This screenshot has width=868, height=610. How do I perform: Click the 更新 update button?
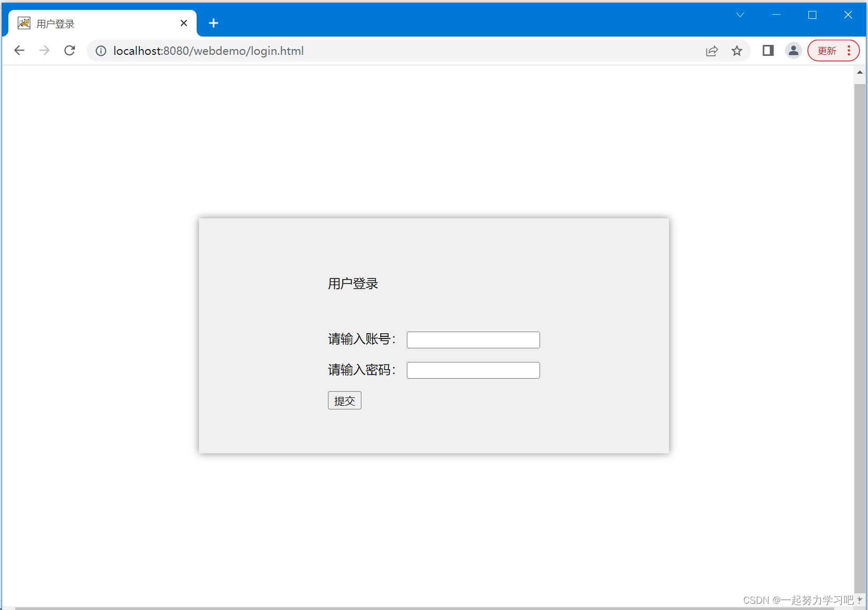coord(827,51)
